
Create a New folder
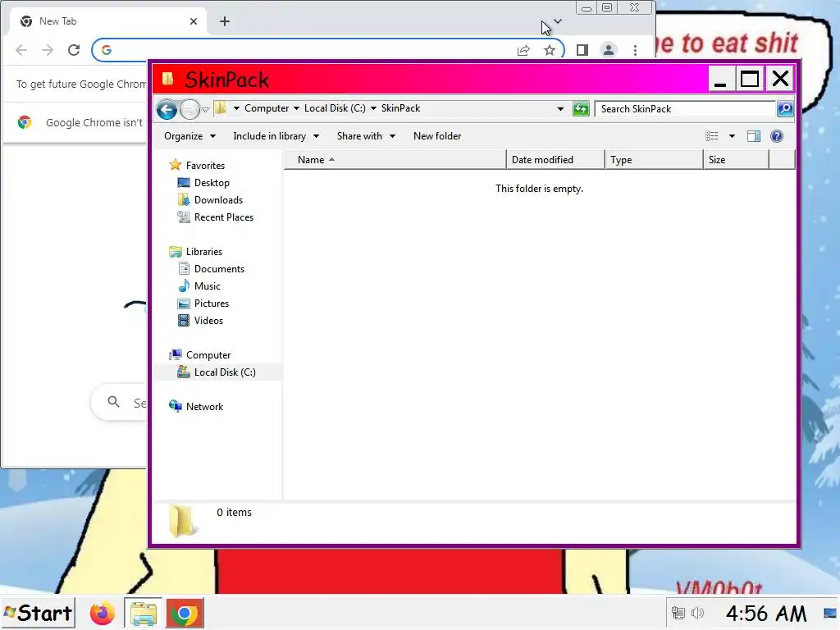click(437, 136)
